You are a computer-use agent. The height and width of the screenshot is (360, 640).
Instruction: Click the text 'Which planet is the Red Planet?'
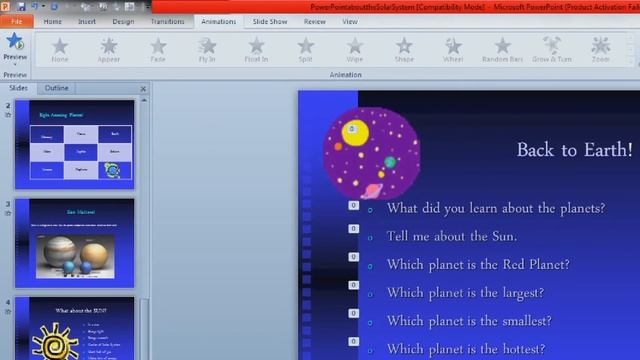click(x=478, y=264)
